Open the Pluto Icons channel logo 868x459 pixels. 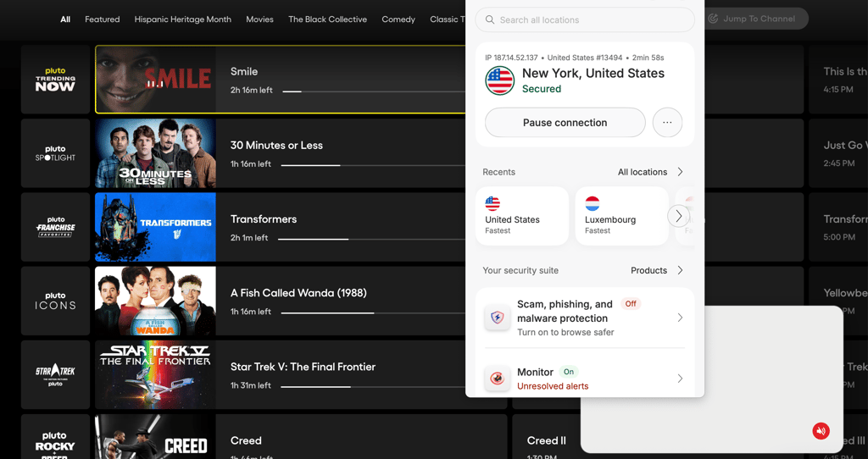point(55,301)
